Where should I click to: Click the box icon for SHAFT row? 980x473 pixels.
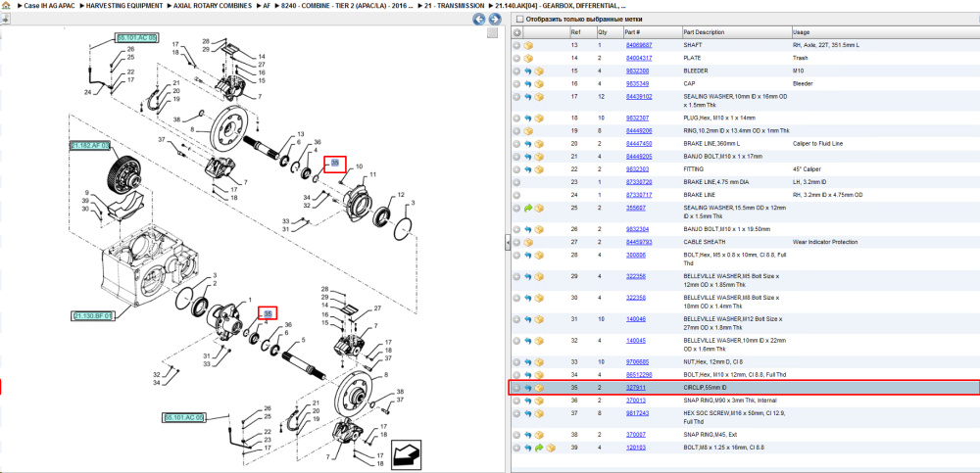tap(528, 46)
